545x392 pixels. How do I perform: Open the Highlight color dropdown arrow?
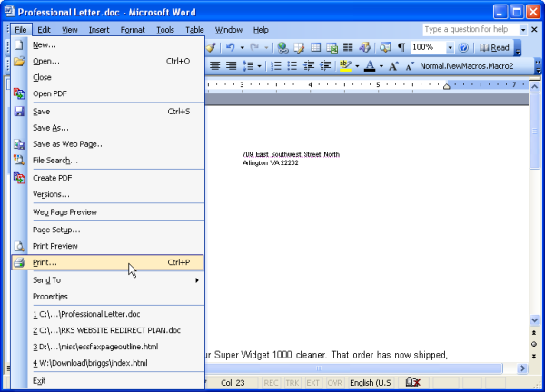click(x=357, y=66)
